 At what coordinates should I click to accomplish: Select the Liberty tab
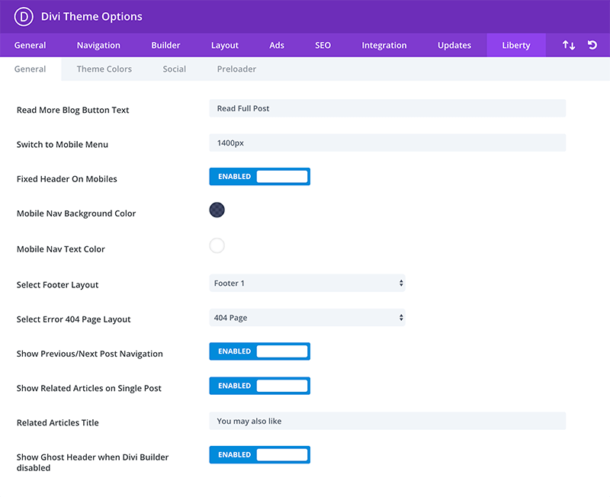[x=516, y=45]
